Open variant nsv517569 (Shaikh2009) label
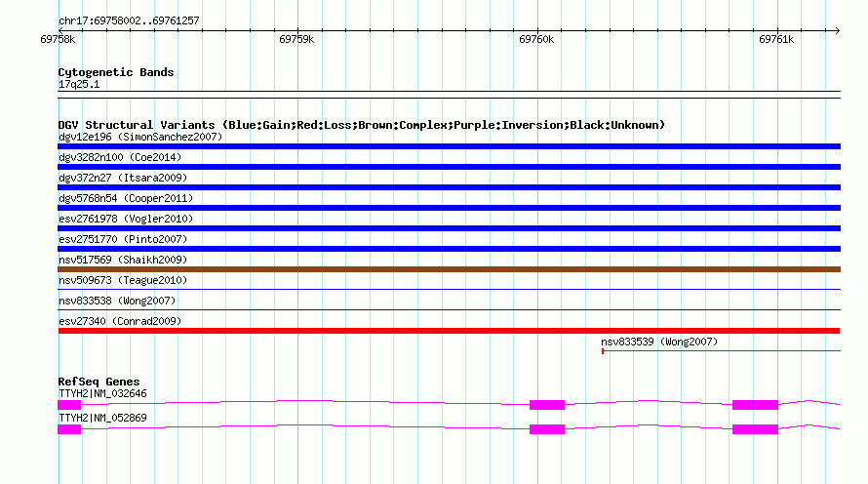This screenshot has height=484, width=868. tap(123, 260)
